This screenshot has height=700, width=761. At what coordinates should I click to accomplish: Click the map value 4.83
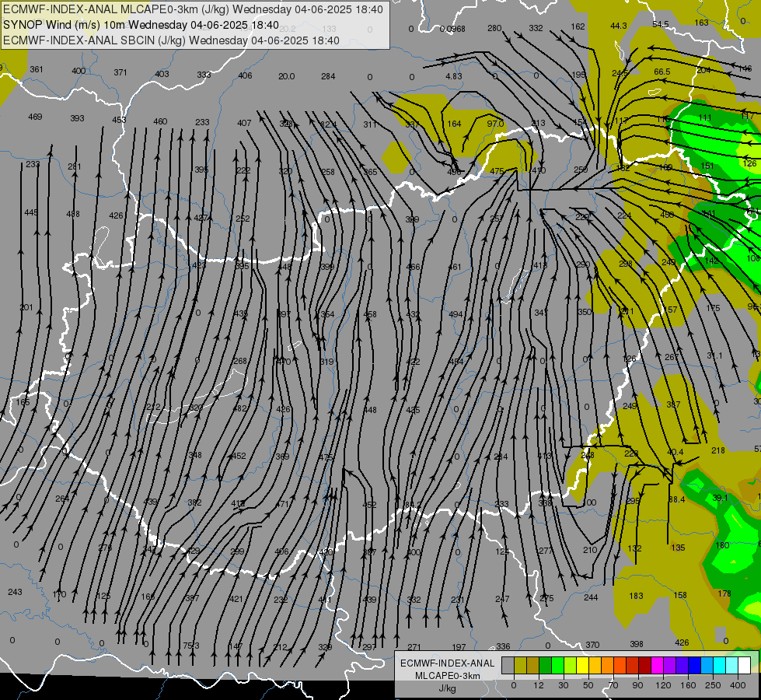454,76
